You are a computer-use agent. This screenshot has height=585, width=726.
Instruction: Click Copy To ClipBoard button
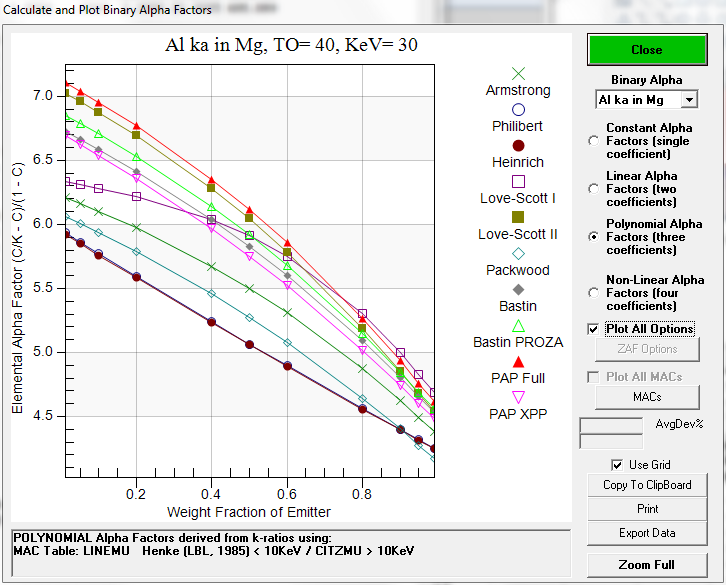(646, 485)
